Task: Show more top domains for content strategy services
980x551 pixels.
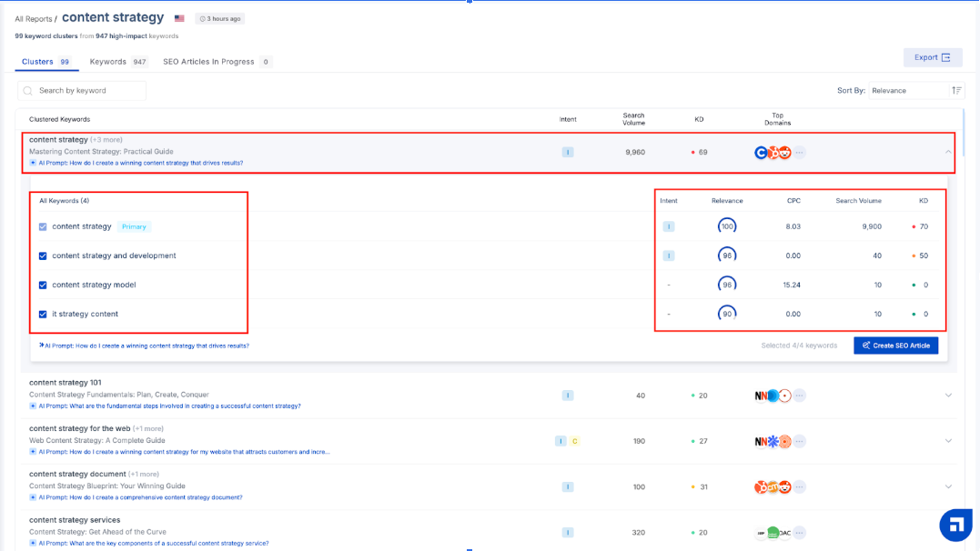Action: pyautogui.click(x=799, y=532)
